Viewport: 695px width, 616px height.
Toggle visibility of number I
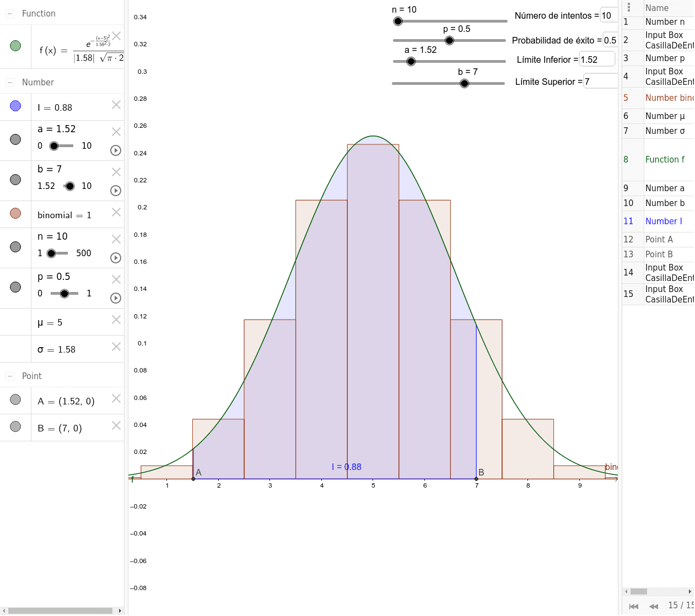(x=15, y=105)
